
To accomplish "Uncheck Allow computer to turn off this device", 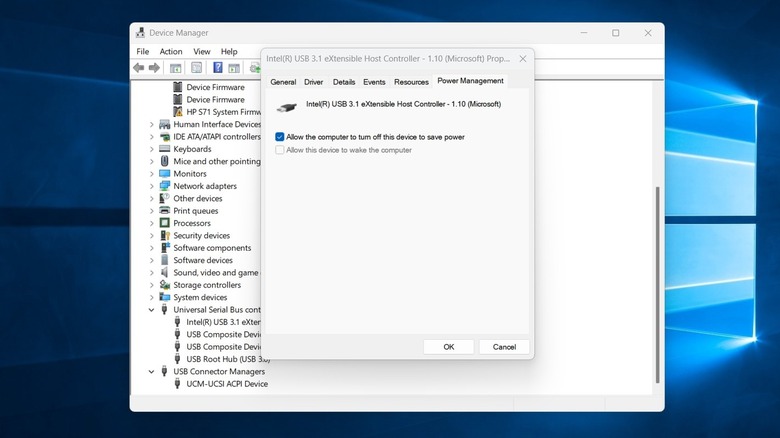I will [280, 137].
